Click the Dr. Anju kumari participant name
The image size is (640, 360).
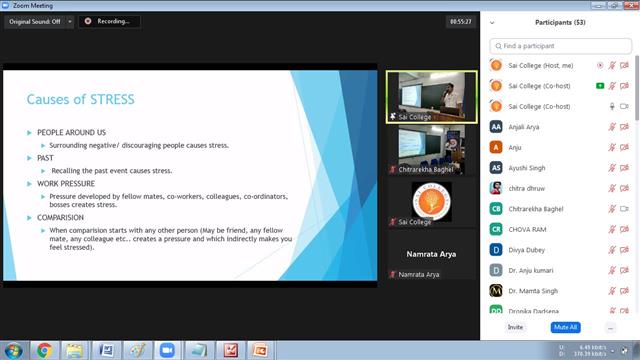tap(531, 270)
